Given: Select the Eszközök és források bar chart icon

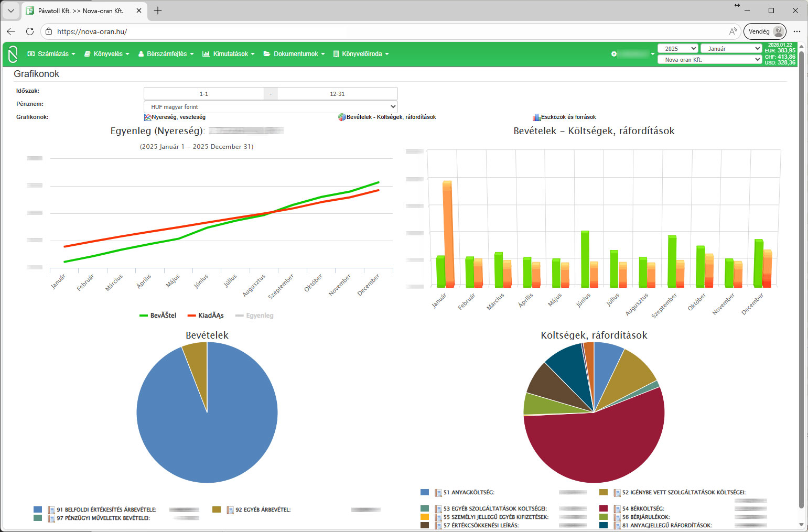Looking at the screenshot, I should pyautogui.click(x=536, y=117).
